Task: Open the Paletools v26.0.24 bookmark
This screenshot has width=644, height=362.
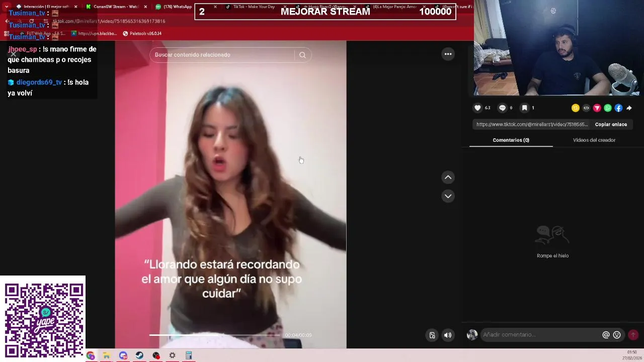Action: pos(142,34)
